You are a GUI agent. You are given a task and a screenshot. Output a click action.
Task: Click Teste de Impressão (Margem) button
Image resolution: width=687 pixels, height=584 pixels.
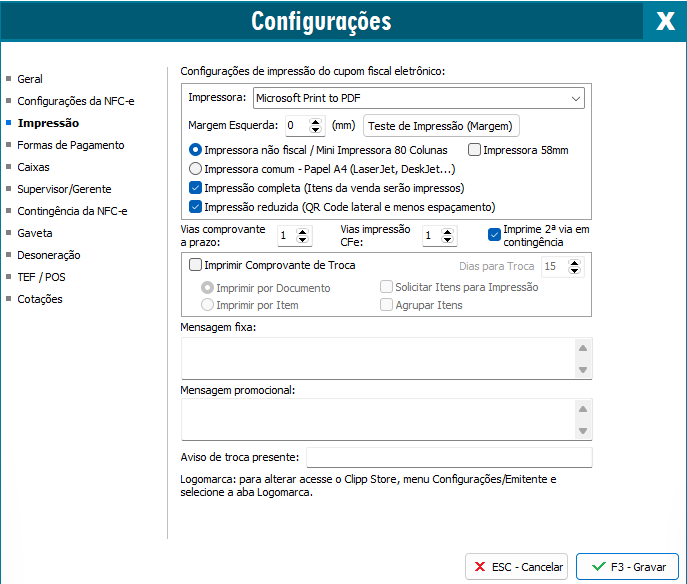[x=441, y=126]
